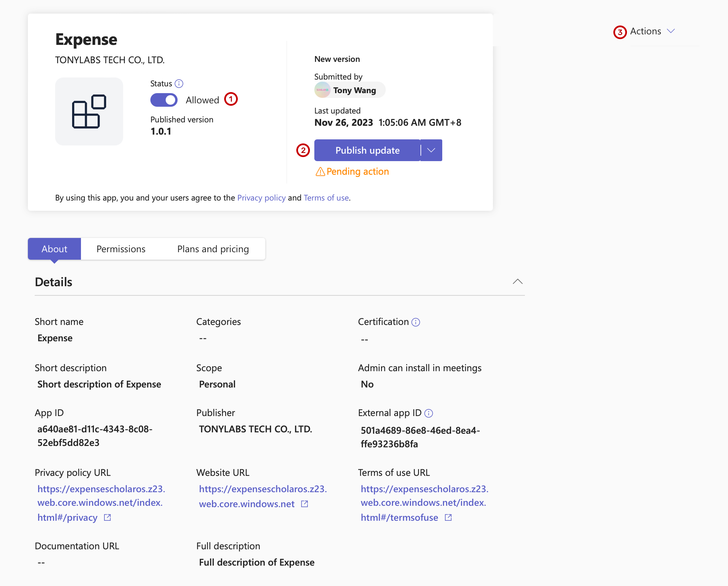
Task: Toggle the Allowed status switch
Action: pos(164,100)
